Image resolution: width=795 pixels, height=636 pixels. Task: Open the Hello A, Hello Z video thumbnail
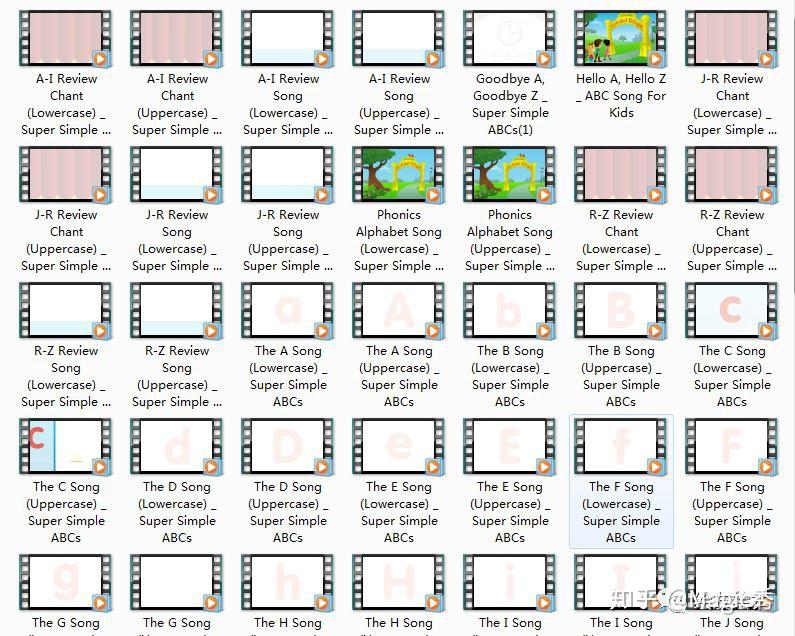621,39
